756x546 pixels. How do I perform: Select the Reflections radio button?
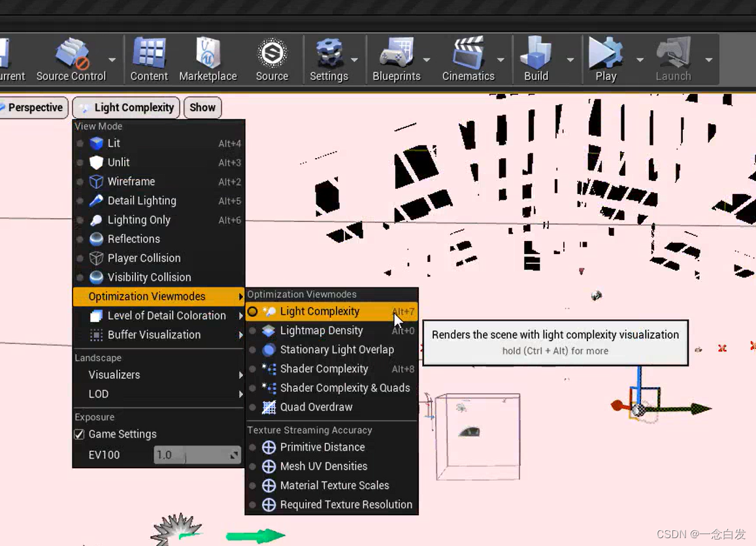pyautogui.click(x=80, y=239)
